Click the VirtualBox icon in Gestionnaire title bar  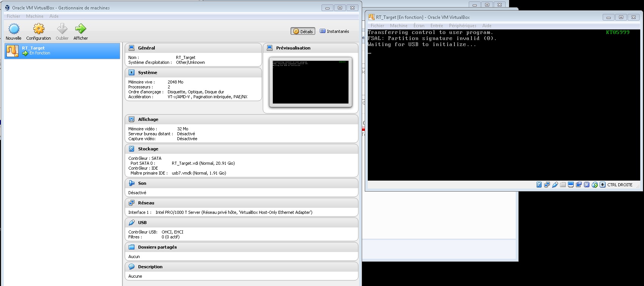tap(7, 8)
